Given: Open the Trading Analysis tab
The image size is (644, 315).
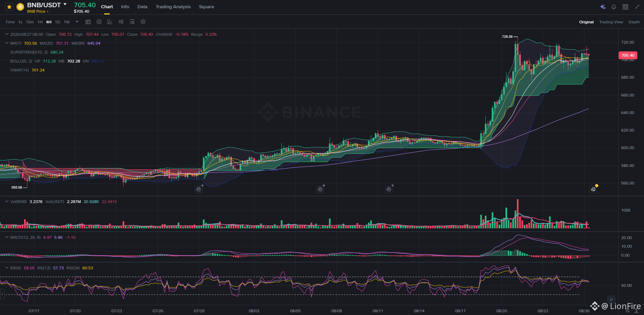Looking at the screenshot, I should [x=173, y=7].
